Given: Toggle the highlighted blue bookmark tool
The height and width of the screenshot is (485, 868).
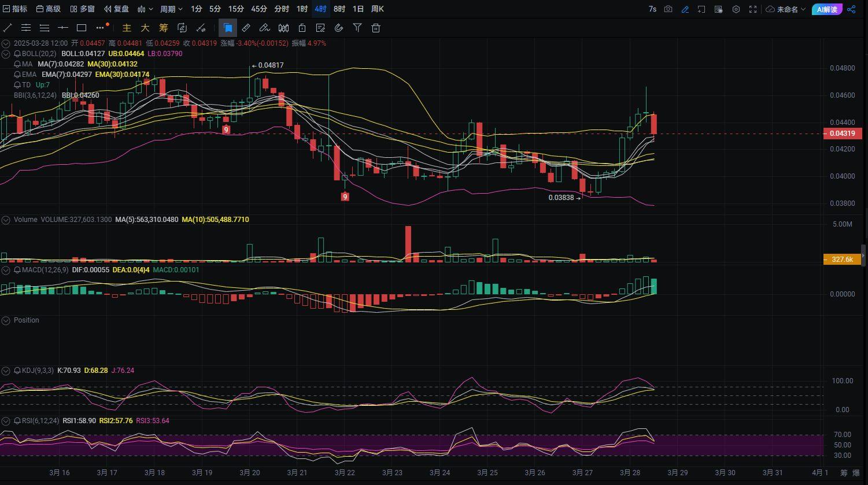Looking at the screenshot, I should point(228,28).
